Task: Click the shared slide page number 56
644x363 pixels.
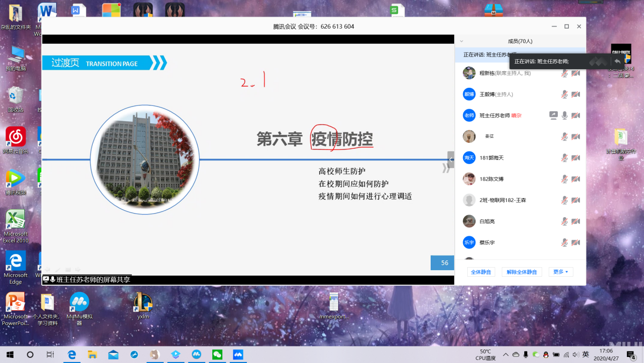Action: (444, 263)
